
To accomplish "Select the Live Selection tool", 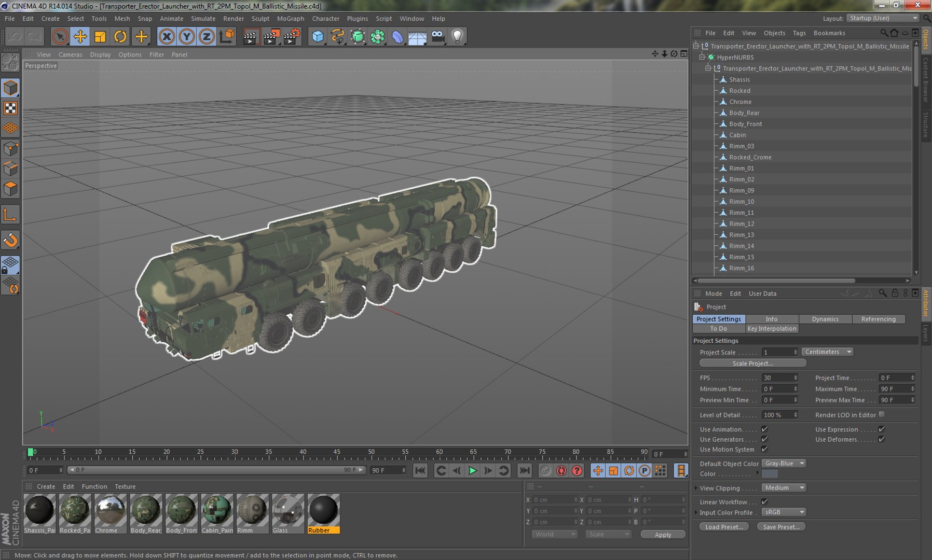I will [60, 36].
